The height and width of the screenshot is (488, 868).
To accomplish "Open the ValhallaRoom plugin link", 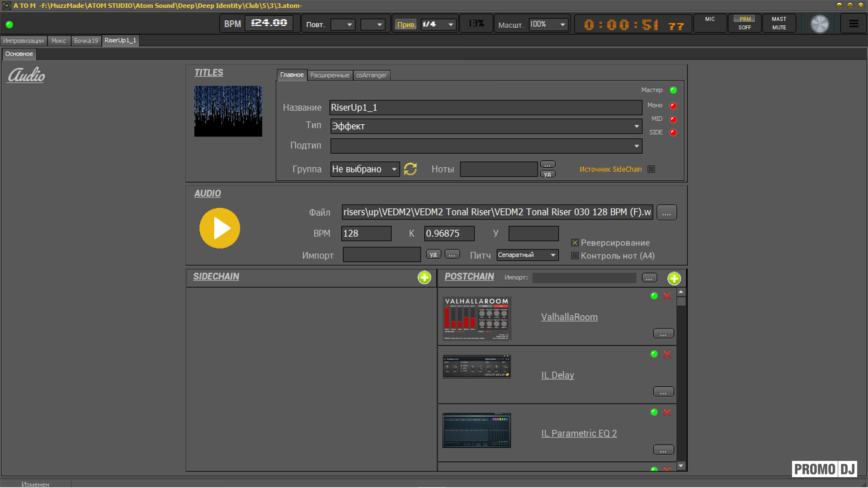I will point(569,317).
